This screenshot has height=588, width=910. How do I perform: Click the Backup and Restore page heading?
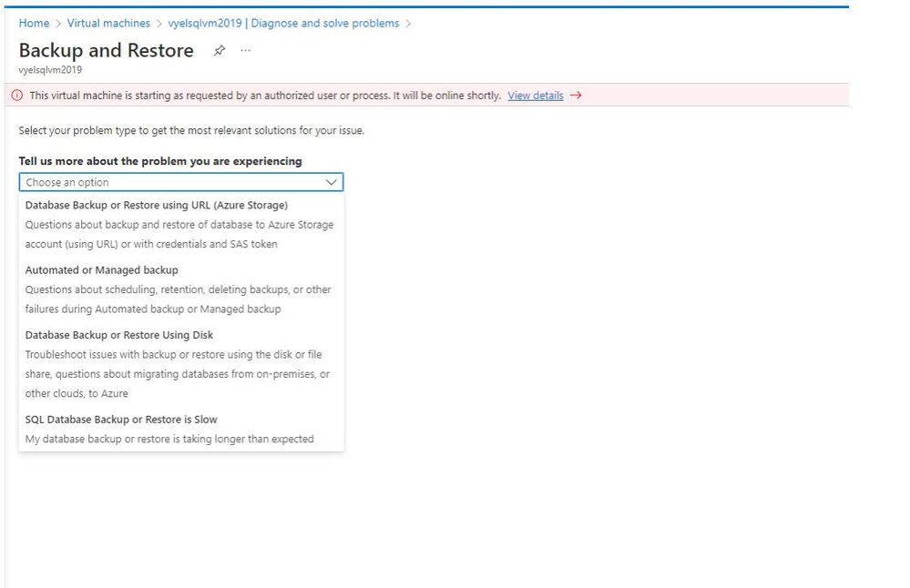tap(107, 50)
